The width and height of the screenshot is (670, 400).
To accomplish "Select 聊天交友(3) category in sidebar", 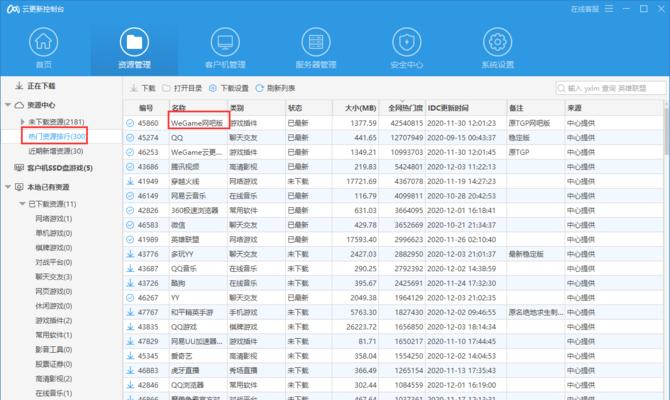I will point(54,276).
